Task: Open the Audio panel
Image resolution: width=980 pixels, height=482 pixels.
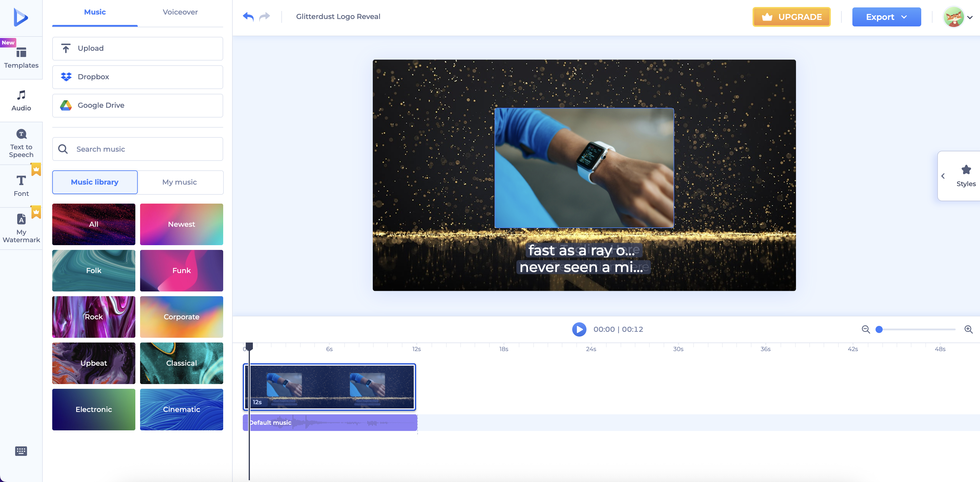Action: tap(21, 100)
